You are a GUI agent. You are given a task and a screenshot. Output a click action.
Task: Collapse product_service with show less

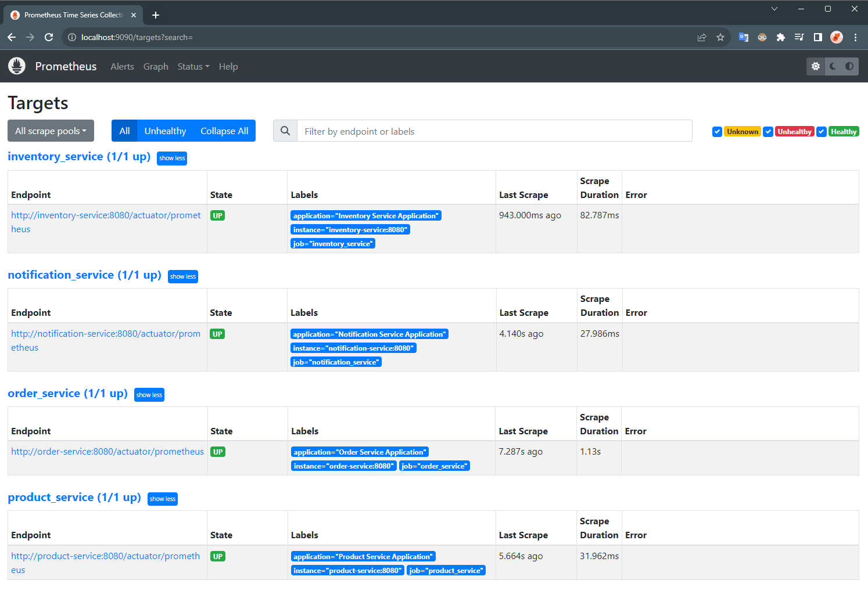point(163,499)
